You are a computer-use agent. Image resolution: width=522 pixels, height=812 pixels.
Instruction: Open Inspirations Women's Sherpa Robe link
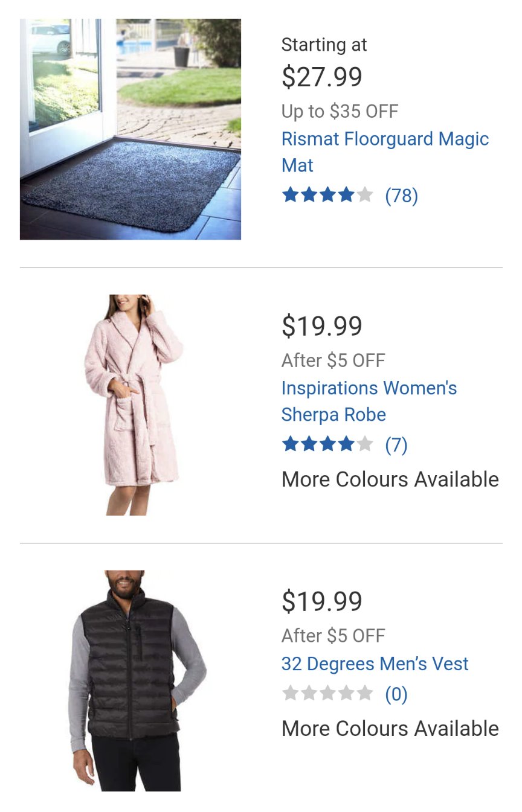tap(369, 401)
